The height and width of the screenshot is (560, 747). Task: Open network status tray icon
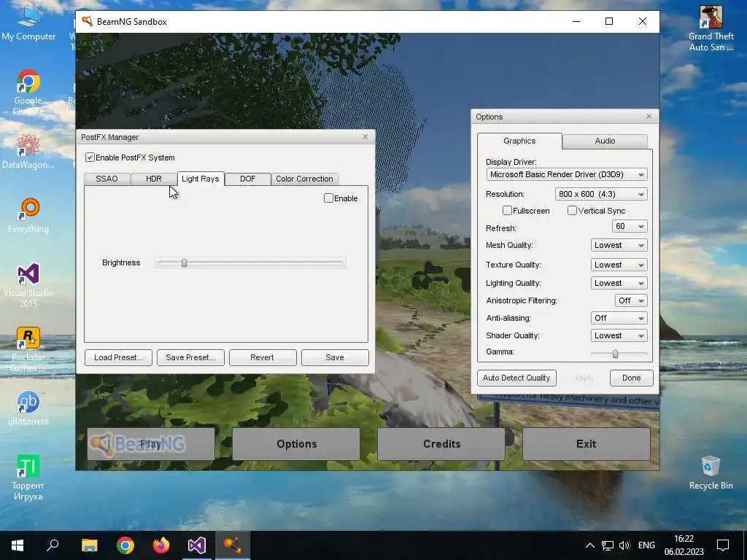[607, 545]
